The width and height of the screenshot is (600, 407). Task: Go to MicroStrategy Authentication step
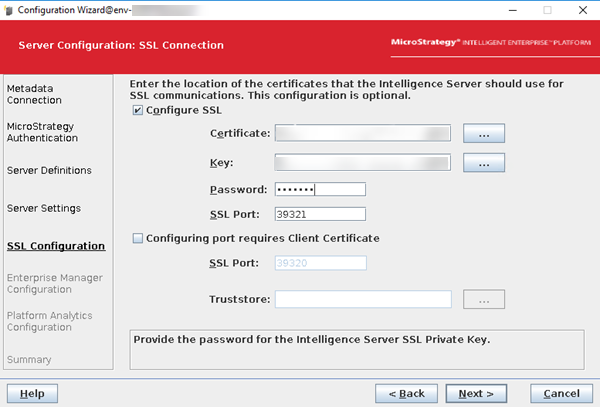coord(43,132)
